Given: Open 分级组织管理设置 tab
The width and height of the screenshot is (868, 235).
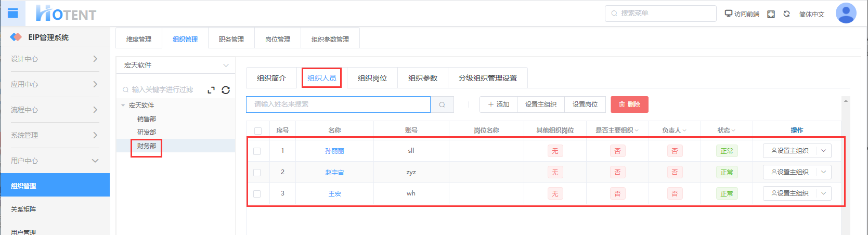Looking at the screenshot, I should coord(488,78).
